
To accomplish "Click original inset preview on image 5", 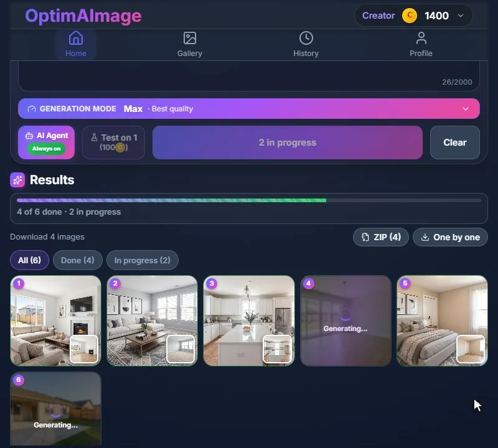I will (471, 348).
